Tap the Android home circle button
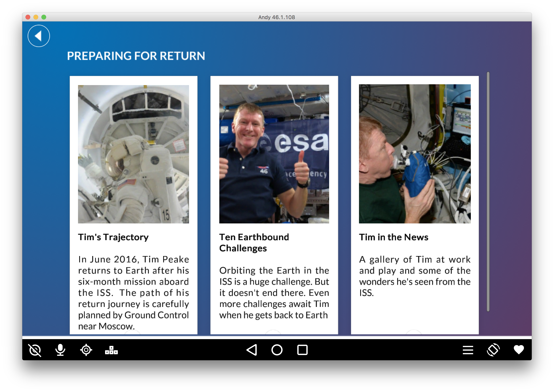554x392 pixels. point(277,350)
